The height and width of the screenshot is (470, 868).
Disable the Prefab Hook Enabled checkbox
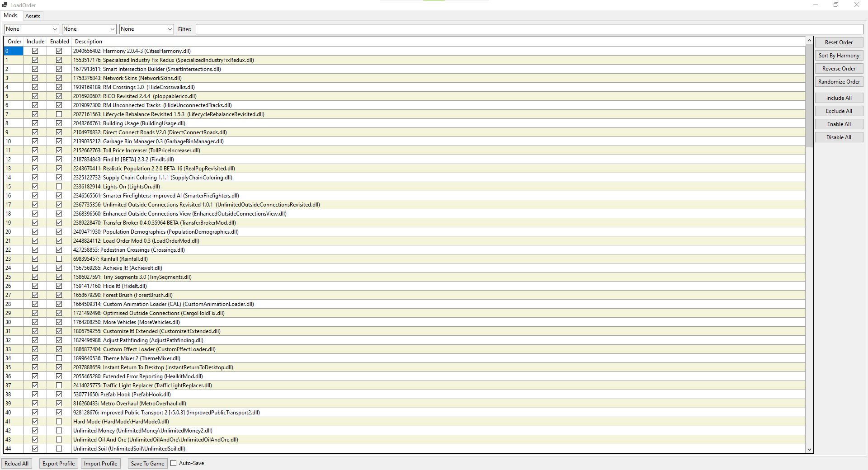point(59,395)
